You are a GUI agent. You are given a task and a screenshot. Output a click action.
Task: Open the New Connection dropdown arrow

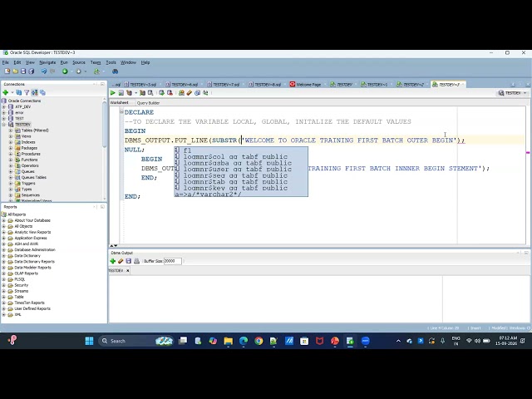[x=12, y=92]
